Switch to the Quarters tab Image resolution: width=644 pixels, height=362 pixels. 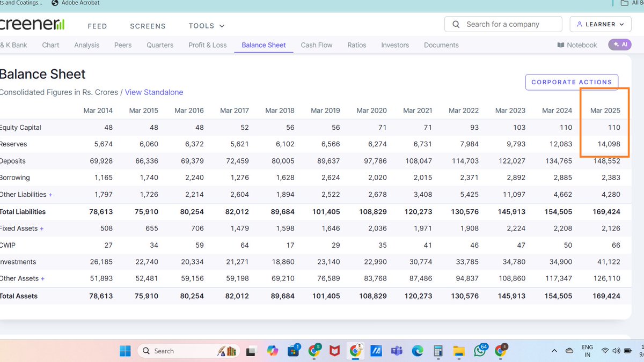160,45
